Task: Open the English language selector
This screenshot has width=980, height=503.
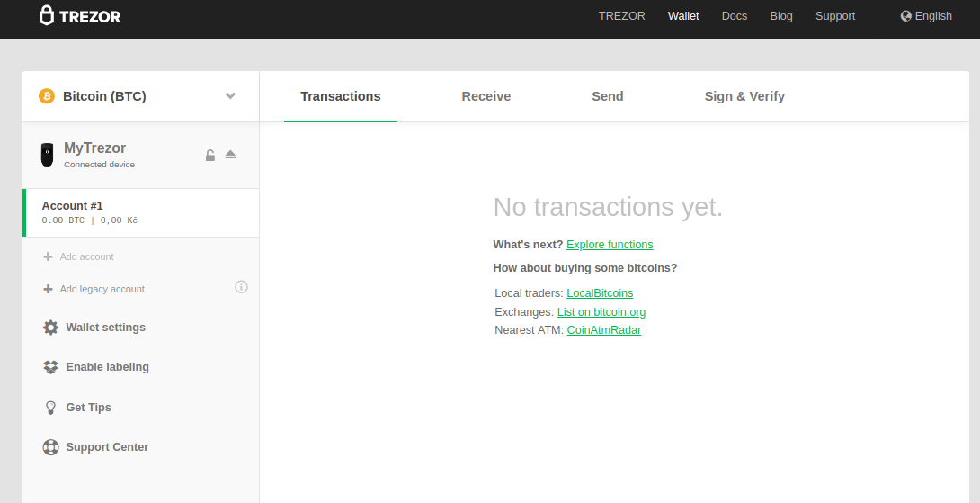Action: pos(926,16)
